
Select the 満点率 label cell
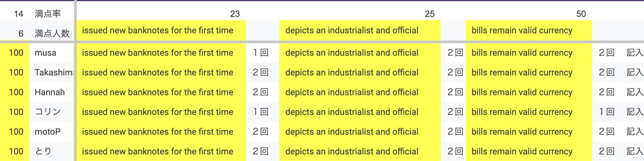pos(48,14)
